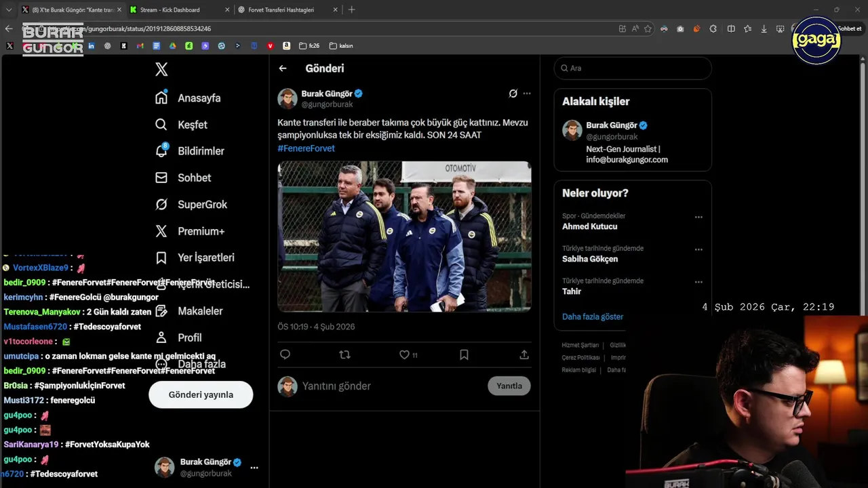The width and height of the screenshot is (868, 488).
Task: Click the Ara search field
Action: point(633,68)
